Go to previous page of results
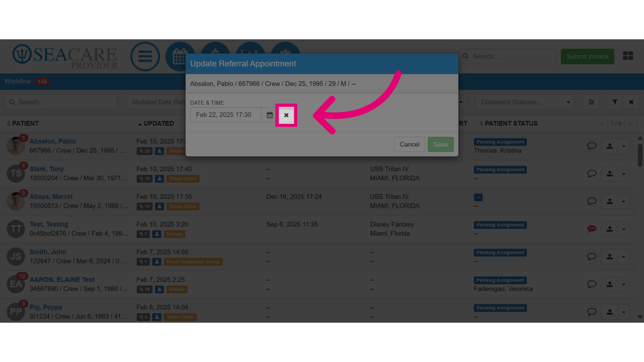The width and height of the screenshot is (644, 362). [x=601, y=124]
